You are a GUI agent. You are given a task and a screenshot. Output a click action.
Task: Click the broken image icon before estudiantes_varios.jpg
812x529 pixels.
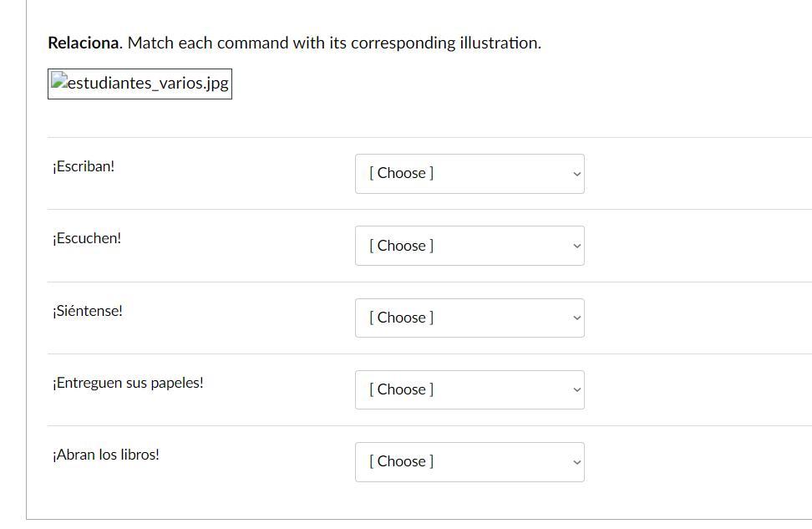(x=59, y=82)
